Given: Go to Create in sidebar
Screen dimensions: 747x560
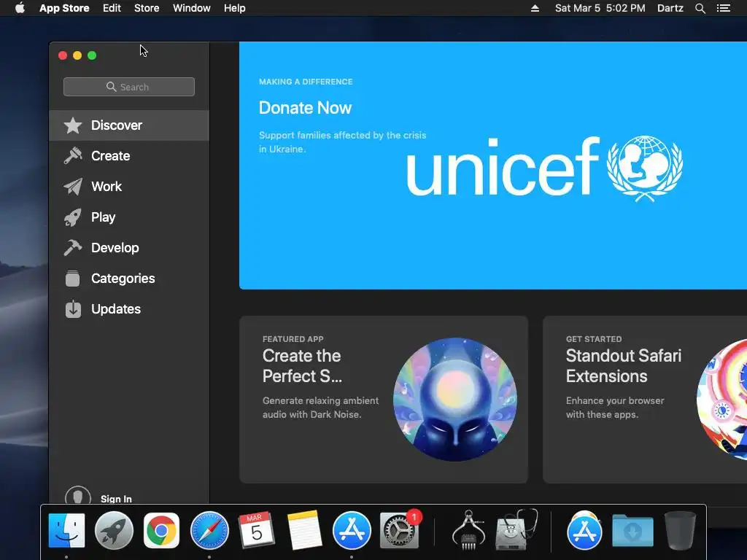Looking at the screenshot, I should pos(129,156).
